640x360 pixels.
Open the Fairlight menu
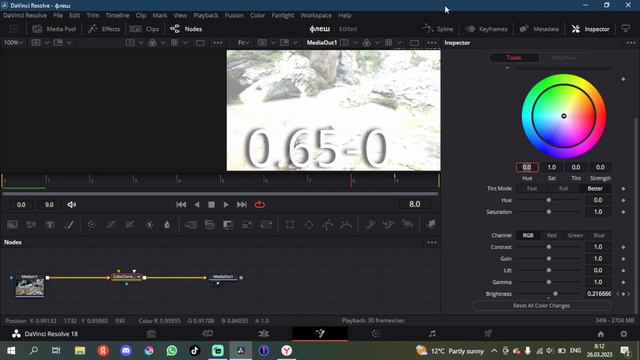click(282, 16)
